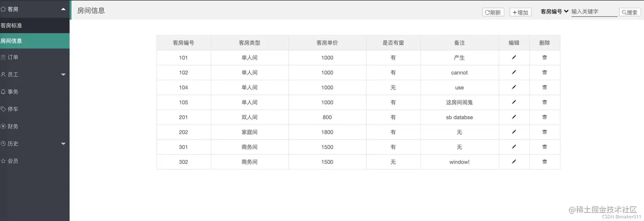Delete room 104 using trash icon
The height and width of the screenshot is (221, 644).
(544, 87)
